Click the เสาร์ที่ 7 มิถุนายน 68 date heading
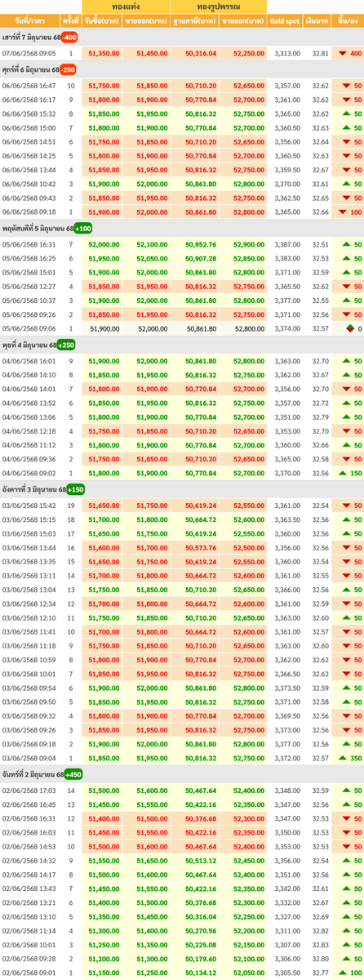 tap(30, 38)
